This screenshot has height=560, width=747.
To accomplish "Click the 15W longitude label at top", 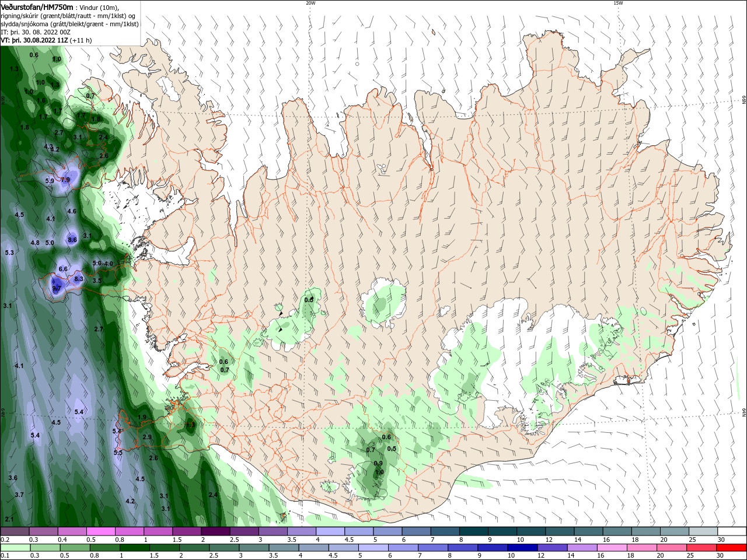I will 618,3.
